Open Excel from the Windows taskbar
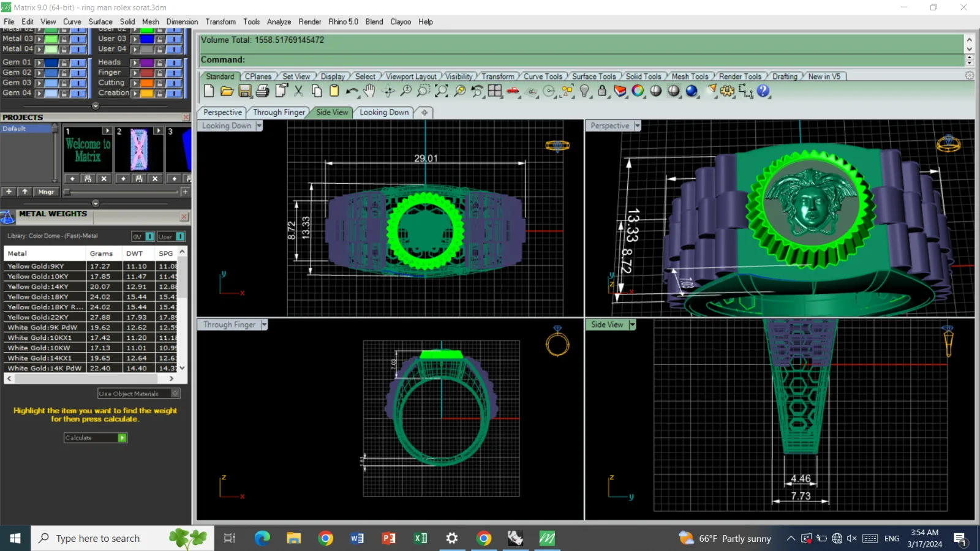 (x=420, y=538)
